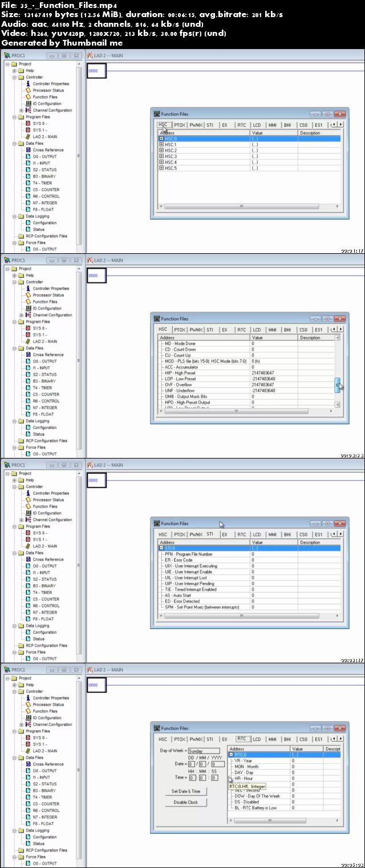Click F8 - FLOAT icon in the RTC frame

click(x=29, y=824)
